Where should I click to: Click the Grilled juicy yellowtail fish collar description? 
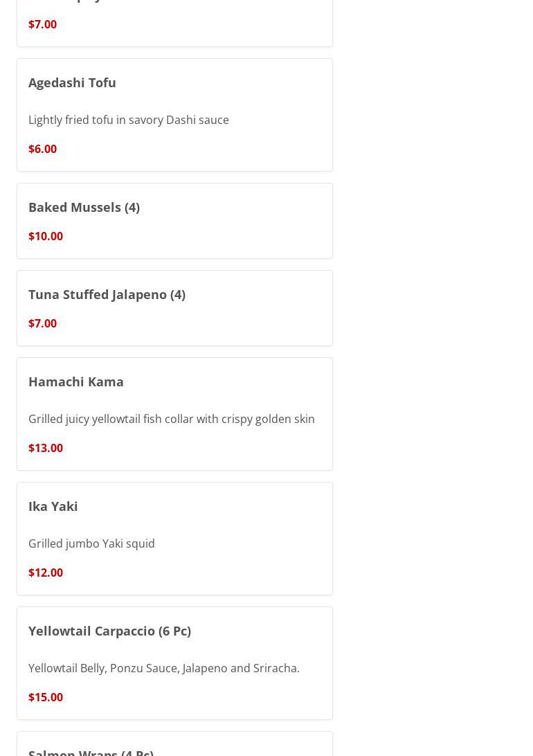tap(172, 419)
